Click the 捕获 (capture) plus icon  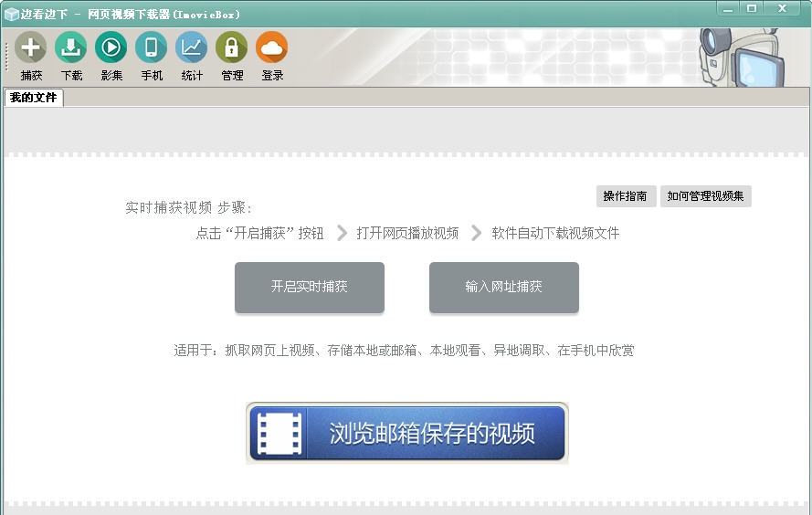point(30,47)
